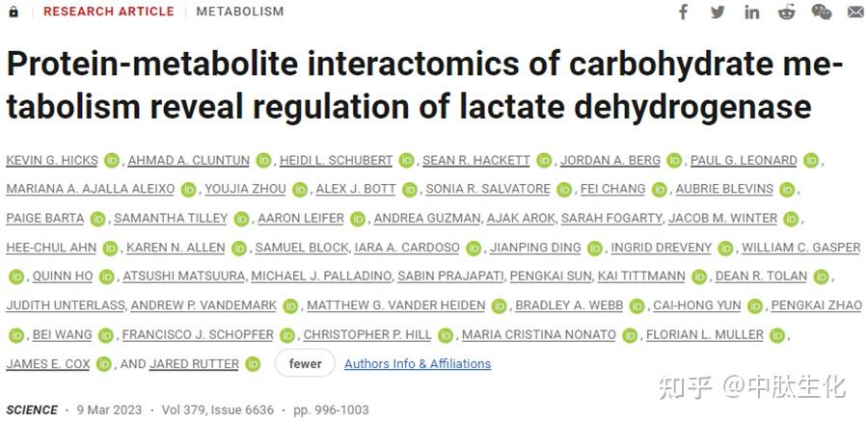This screenshot has height=422, width=868.
Task: Email article using envelope icon
Action: [855, 12]
